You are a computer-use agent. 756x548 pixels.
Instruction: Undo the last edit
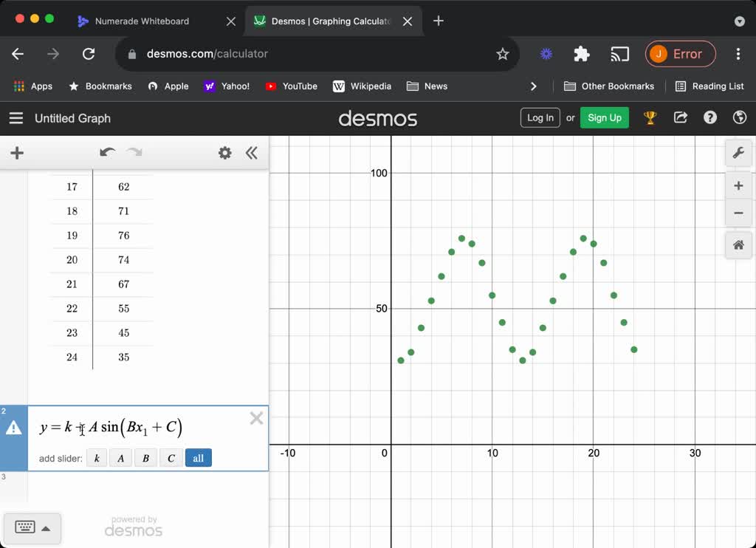[x=107, y=153]
